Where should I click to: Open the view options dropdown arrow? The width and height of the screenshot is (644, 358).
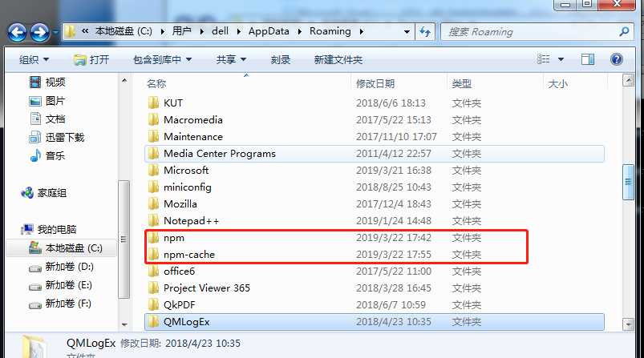pyautogui.click(x=561, y=60)
